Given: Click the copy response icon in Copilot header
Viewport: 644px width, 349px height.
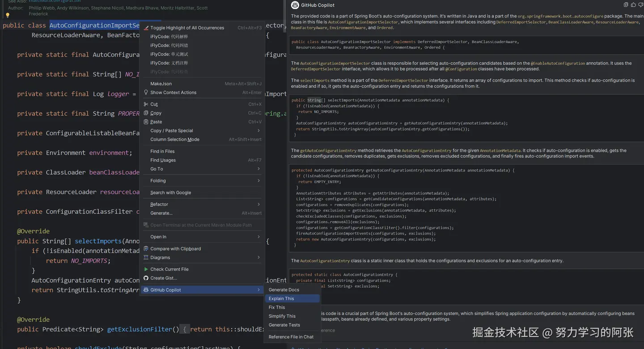Looking at the screenshot, I should (626, 5).
